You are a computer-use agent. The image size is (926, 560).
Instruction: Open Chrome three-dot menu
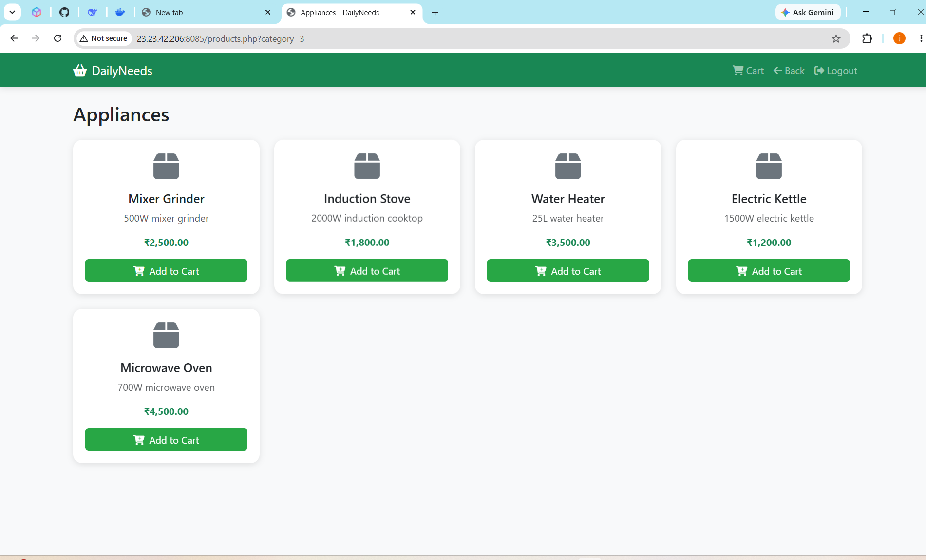coord(921,38)
